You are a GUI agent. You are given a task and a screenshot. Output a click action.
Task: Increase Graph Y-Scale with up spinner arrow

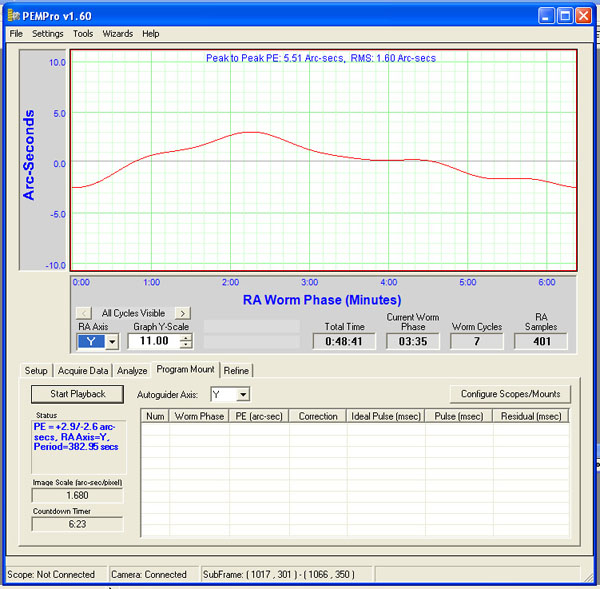[185, 337]
